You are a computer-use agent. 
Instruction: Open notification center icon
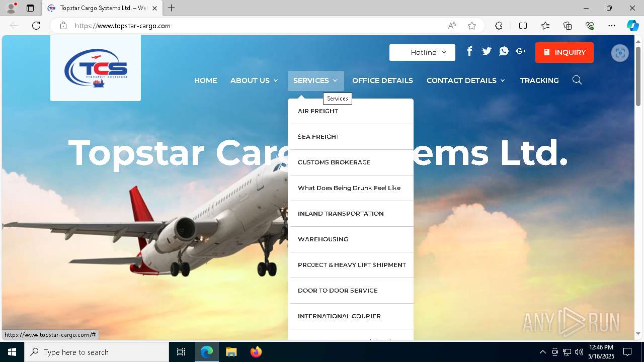pyautogui.click(x=627, y=352)
